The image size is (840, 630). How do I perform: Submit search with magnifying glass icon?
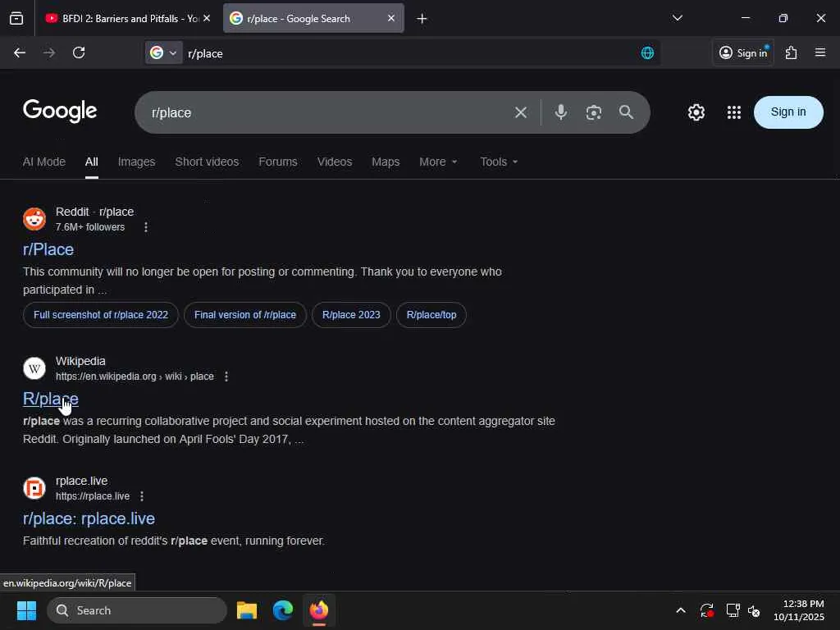(626, 112)
